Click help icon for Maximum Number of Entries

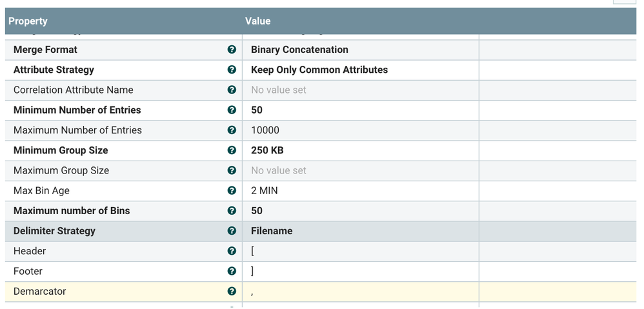pyautogui.click(x=232, y=130)
